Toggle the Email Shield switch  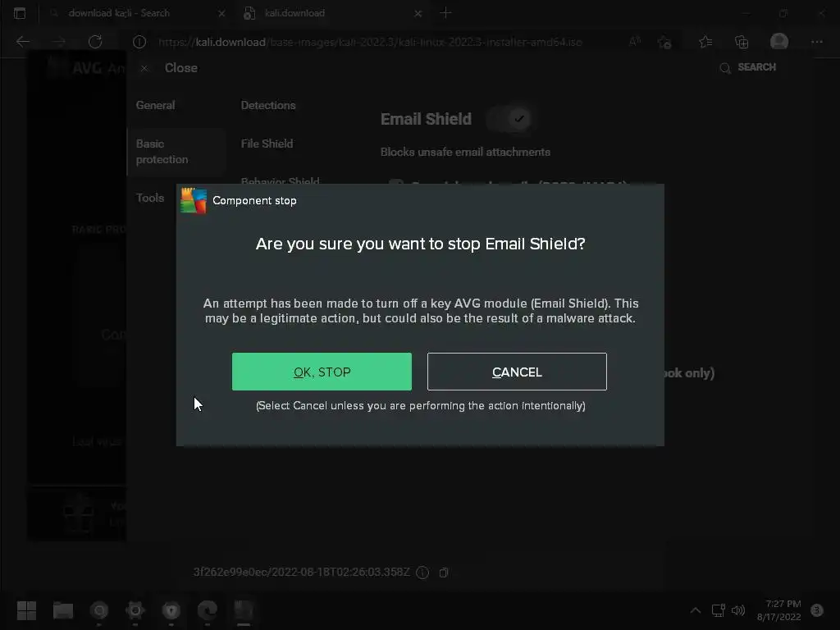coord(509,118)
